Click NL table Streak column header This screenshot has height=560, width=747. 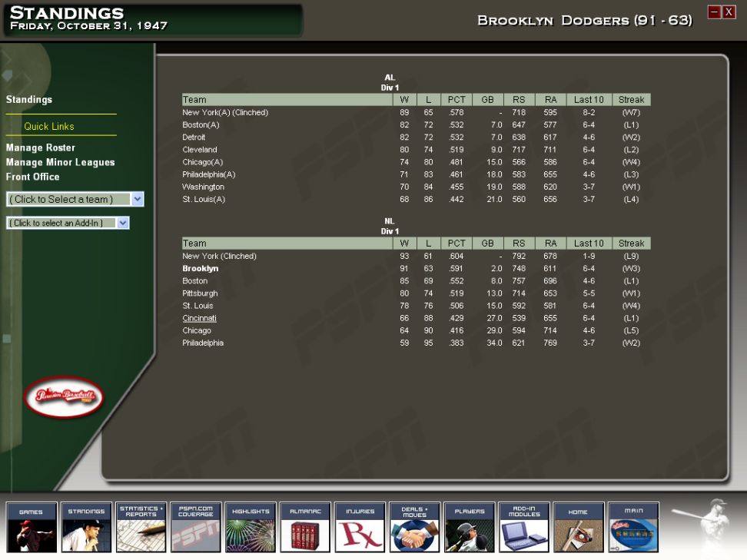[x=631, y=244]
